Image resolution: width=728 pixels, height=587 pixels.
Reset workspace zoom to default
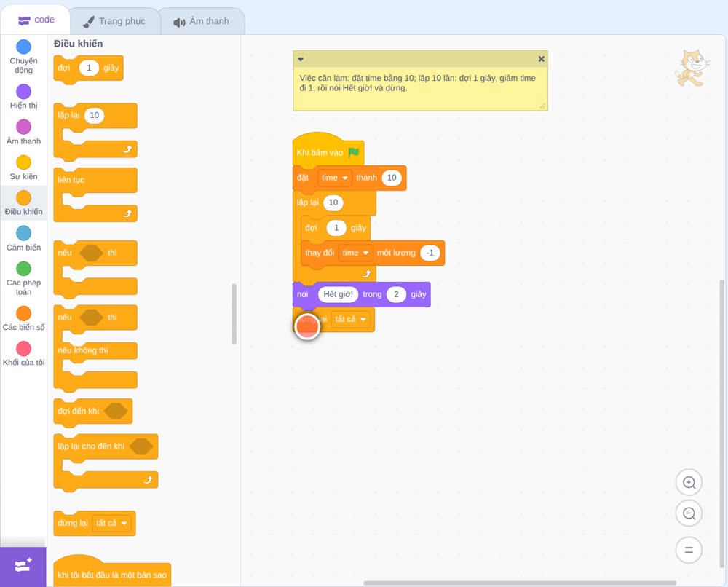(x=689, y=550)
